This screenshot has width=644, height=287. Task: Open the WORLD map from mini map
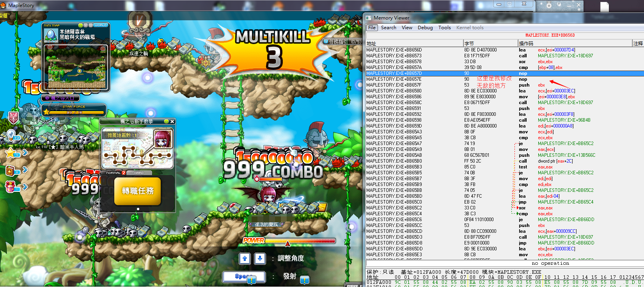100,25
